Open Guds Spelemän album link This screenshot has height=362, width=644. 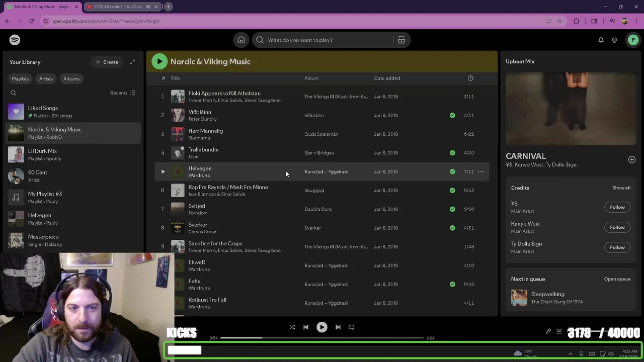tap(321, 134)
